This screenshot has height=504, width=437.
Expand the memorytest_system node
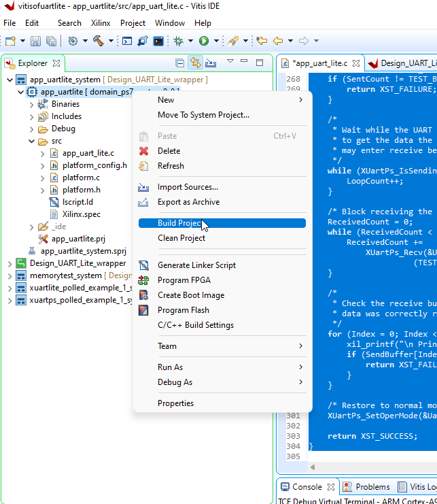click(10, 276)
